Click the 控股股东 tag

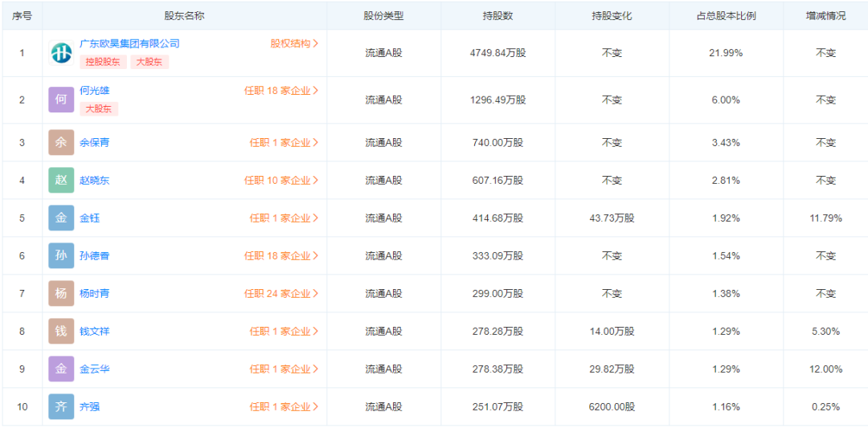(x=104, y=62)
